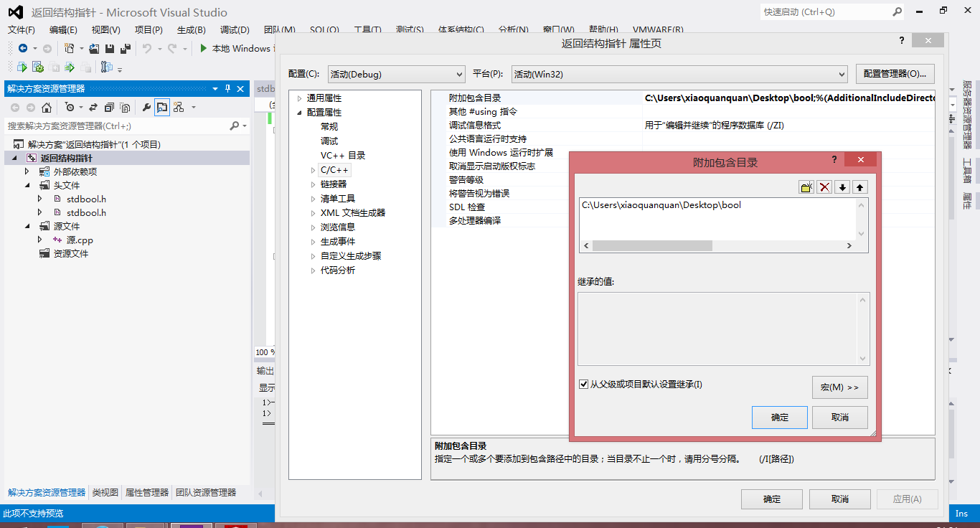Image resolution: width=980 pixels, height=528 pixels.
Task: Click the Save floppy-disk icon
Action: coord(110,48)
